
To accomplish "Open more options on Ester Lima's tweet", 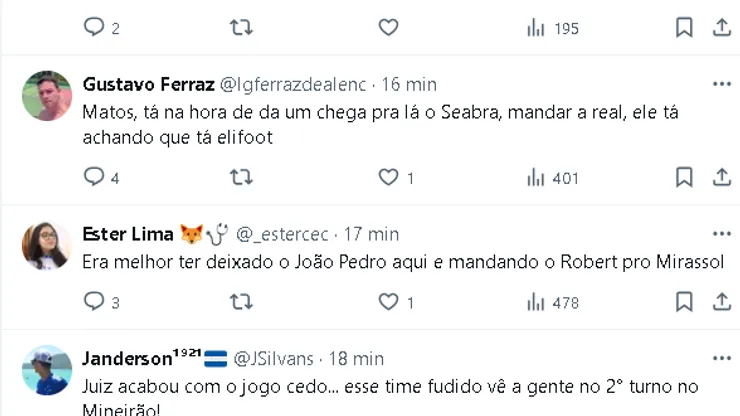I will [x=722, y=234].
